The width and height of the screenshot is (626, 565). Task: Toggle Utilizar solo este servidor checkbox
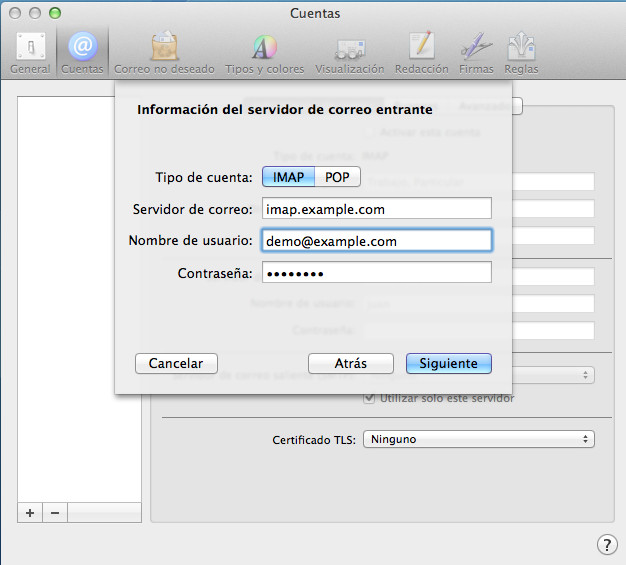(x=369, y=398)
